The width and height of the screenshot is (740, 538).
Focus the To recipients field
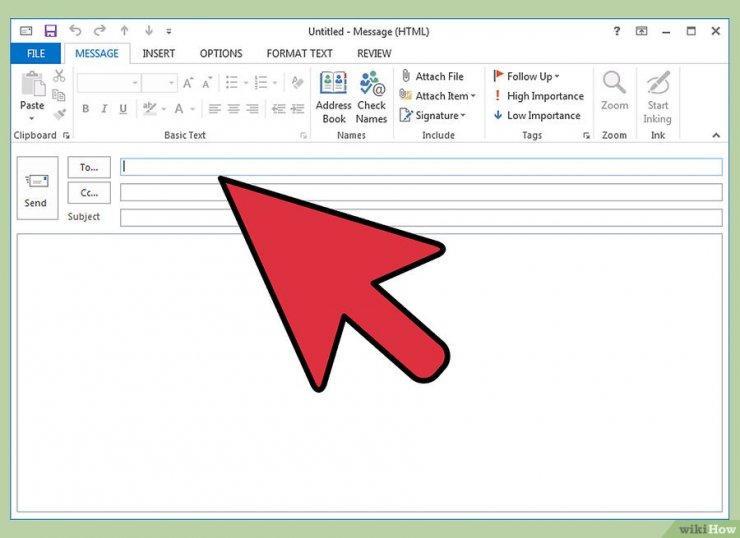click(421, 167)
